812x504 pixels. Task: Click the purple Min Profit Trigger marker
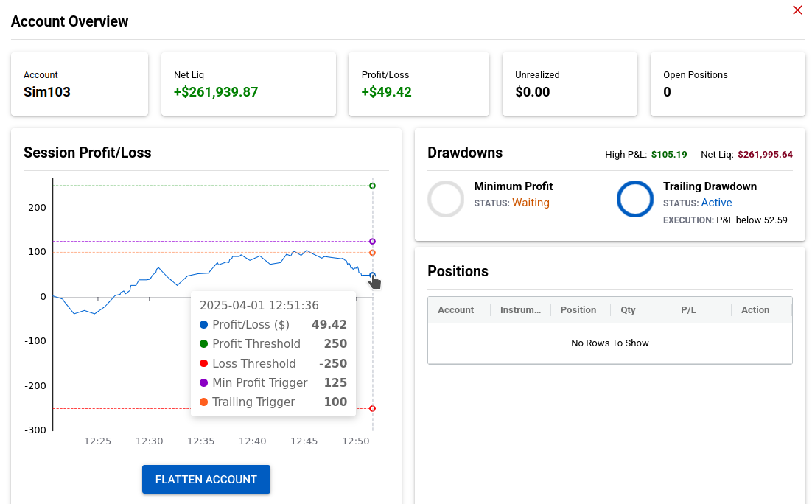372,242
